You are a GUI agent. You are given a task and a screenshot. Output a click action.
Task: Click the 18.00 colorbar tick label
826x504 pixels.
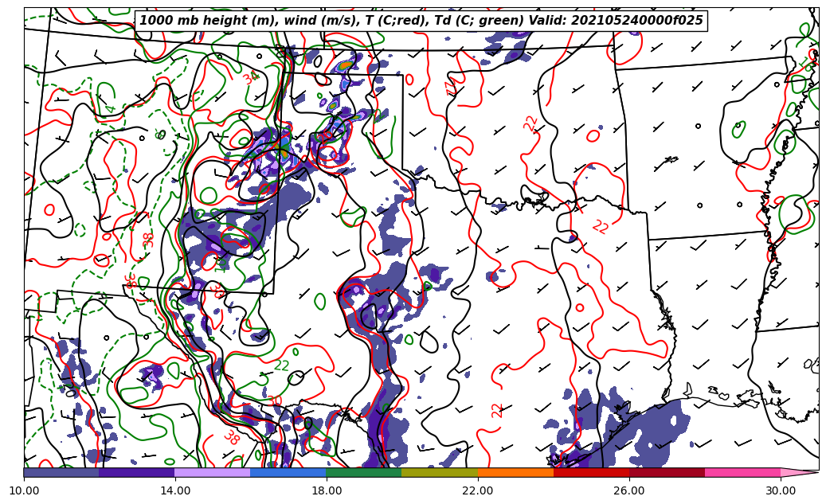click(327, 490)
